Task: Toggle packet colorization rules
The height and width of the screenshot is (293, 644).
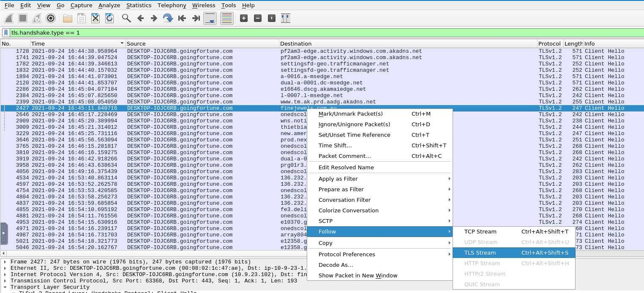Action: (227, 18)
